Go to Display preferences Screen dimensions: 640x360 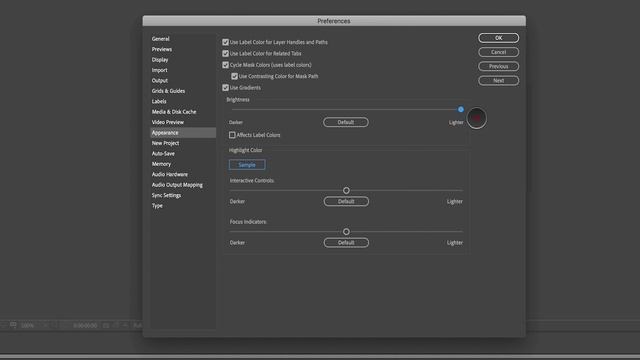coord(160,60)
